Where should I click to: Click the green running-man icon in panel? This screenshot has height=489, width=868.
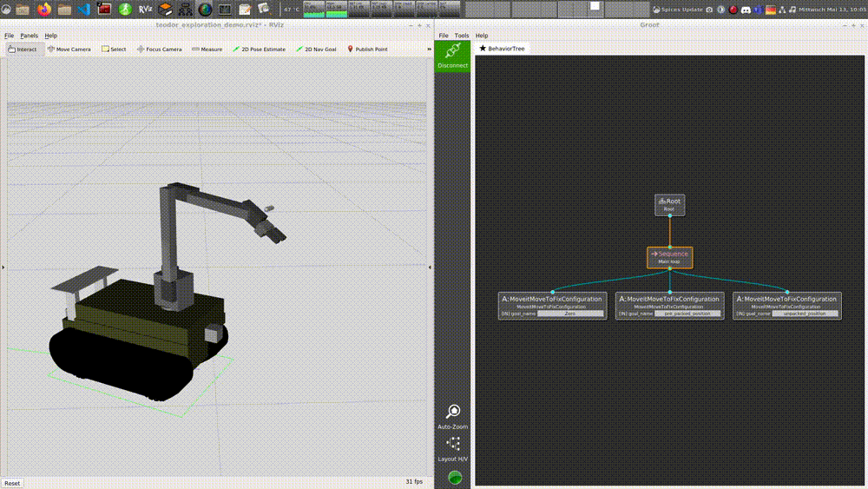125,9
